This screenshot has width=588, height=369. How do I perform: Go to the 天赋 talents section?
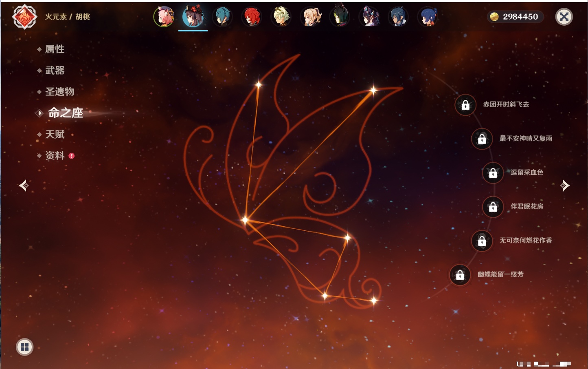(x=55, y=134)
